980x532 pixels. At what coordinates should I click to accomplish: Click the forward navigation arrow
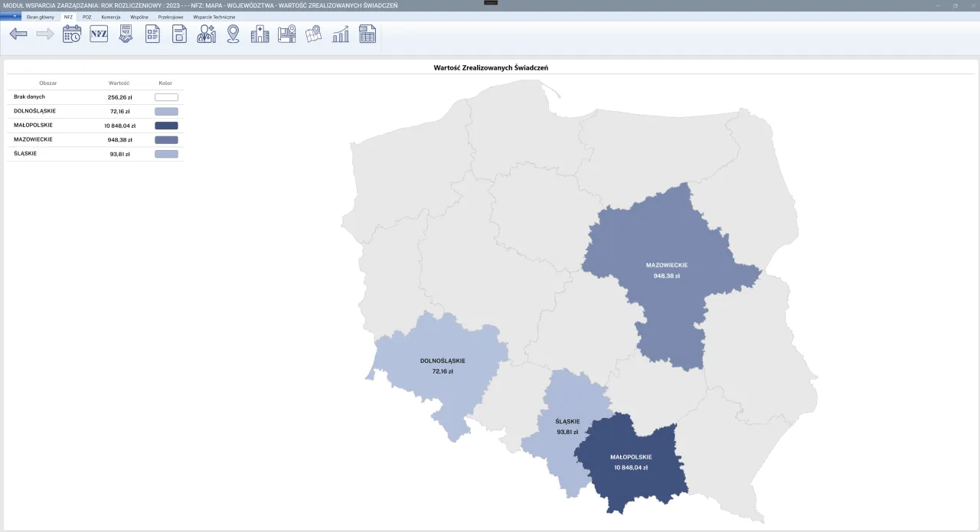pyautogui.click(x=44, y=33)
